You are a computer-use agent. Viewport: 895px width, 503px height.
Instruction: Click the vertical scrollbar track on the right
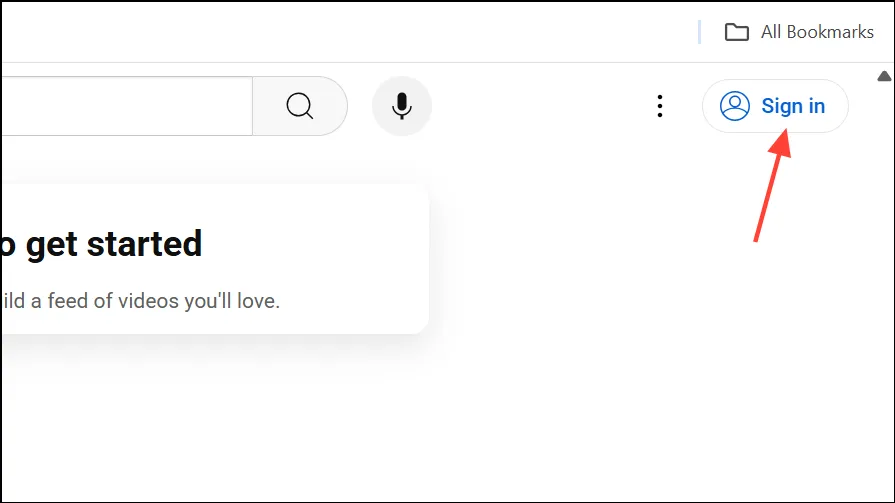click(884, 285)
